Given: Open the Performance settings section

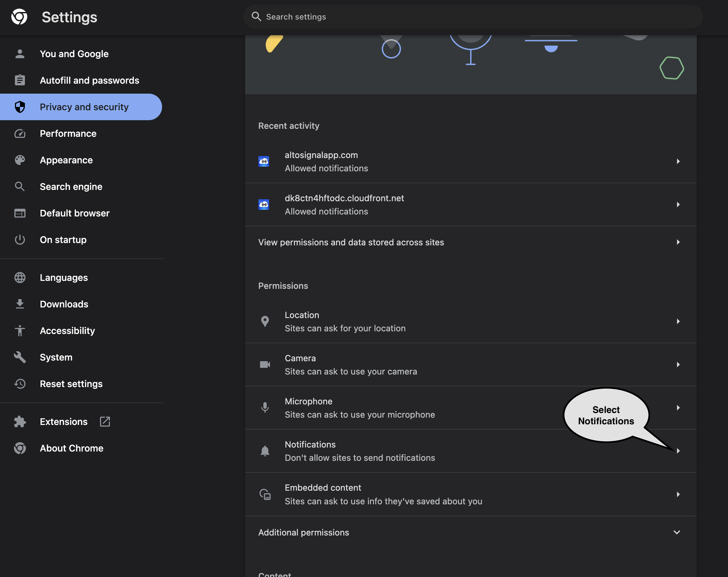Looking at the screenshot, I should click(x=68, y=133).
